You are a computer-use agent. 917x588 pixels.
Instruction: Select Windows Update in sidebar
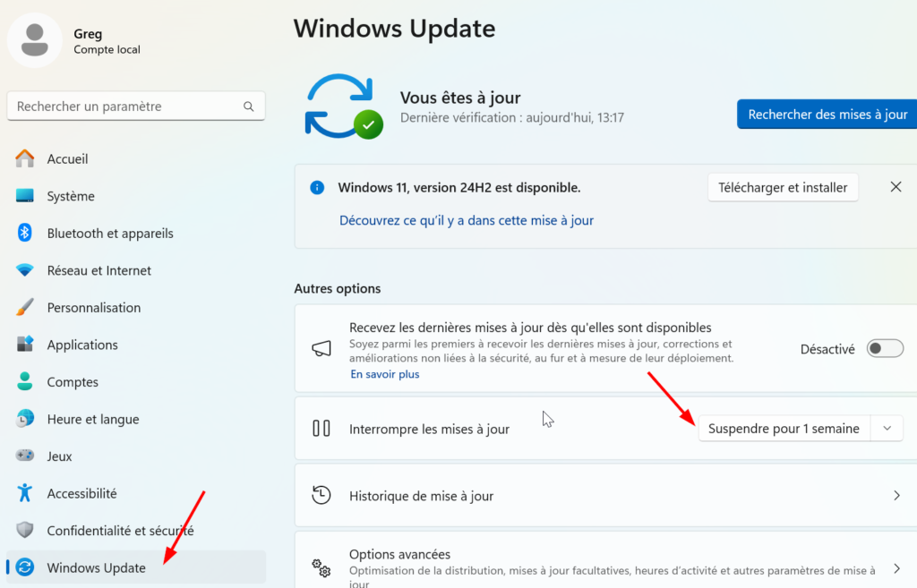(136, 567)
